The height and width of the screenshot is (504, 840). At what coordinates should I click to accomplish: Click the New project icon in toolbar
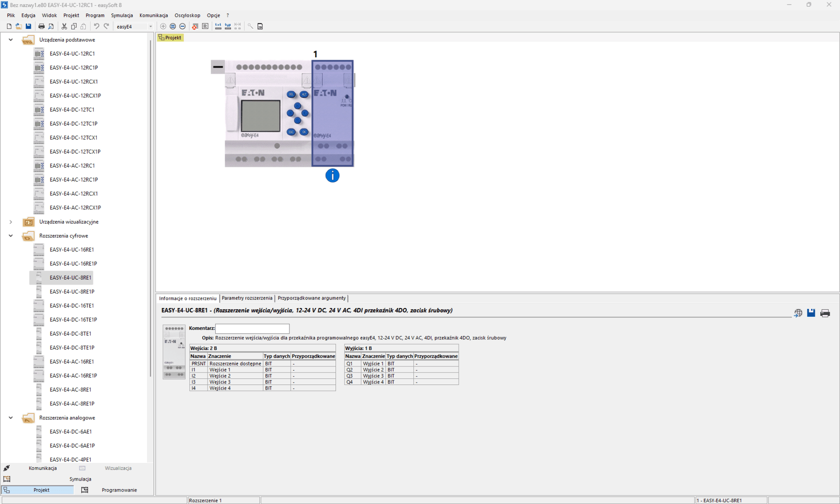point(9,27)
